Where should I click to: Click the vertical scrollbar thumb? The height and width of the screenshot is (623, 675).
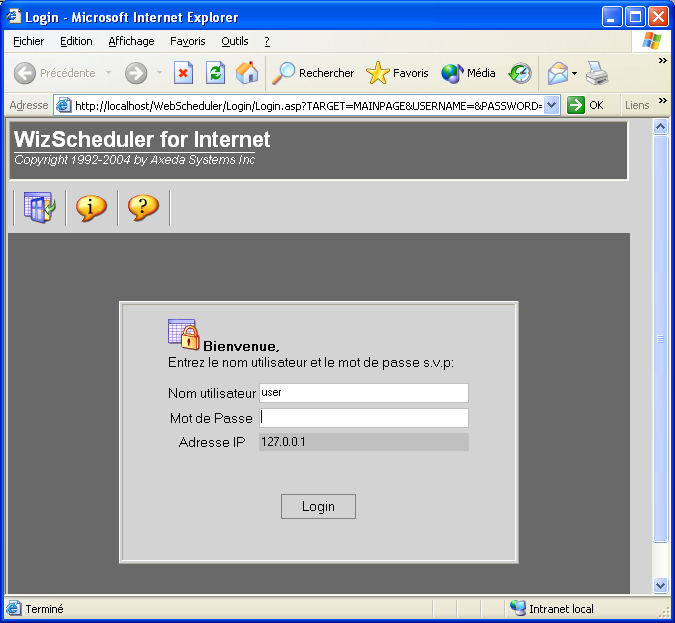660,339
